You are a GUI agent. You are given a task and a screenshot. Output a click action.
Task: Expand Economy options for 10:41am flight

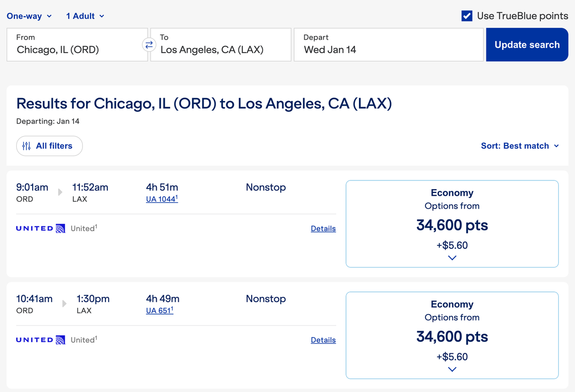point(452,369)
